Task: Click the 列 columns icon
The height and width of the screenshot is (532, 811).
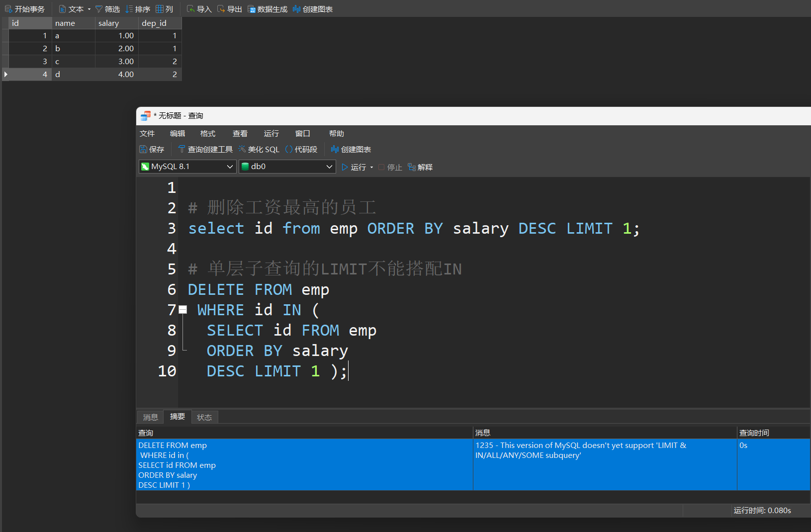Action: click(160, 9)
